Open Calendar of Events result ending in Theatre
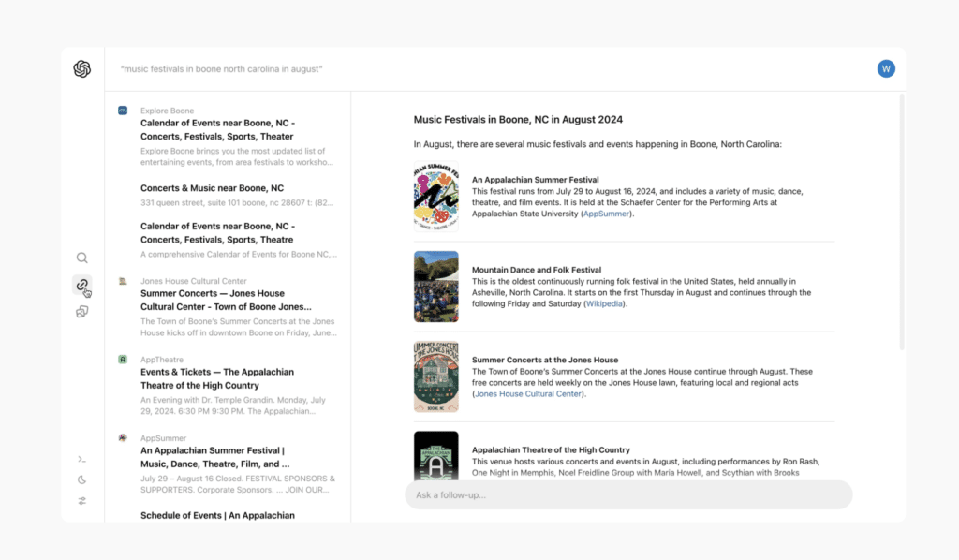This screenshot has width=959, height=560. 217,233
